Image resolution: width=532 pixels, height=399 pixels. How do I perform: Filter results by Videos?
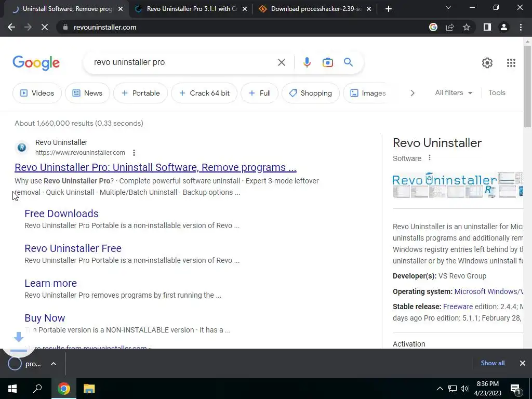[37, 93]
